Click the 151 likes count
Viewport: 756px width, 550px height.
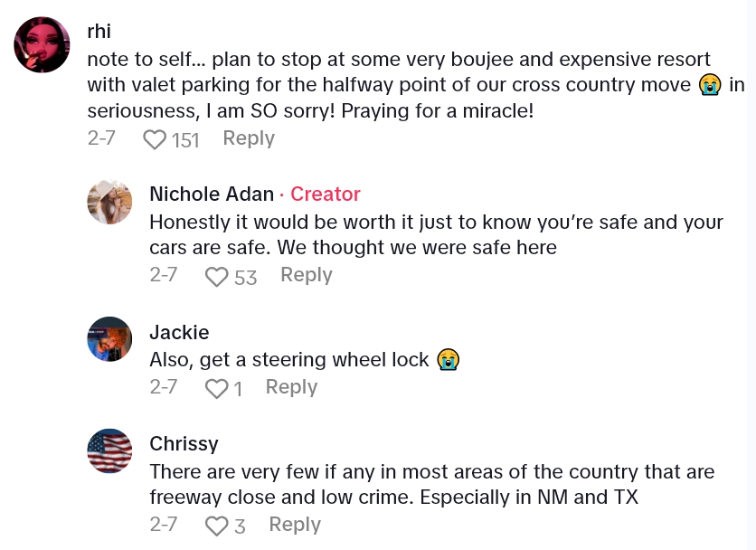point(185,139)
